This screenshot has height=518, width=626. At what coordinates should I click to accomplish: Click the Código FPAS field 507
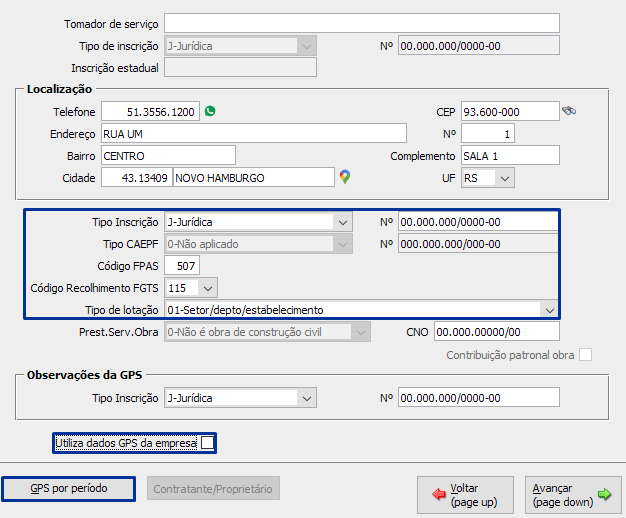pos(182,265)
